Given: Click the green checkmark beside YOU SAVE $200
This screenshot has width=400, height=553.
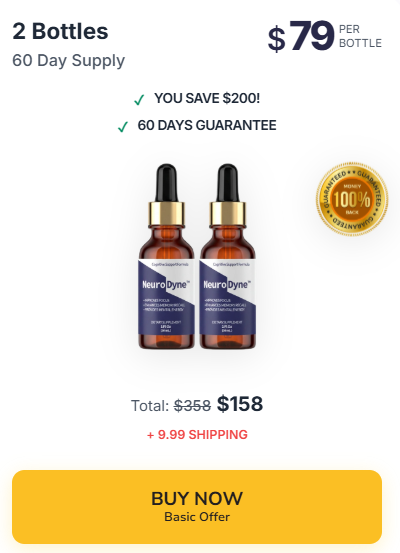Looking at the screenshot, I should coord(139,100).
